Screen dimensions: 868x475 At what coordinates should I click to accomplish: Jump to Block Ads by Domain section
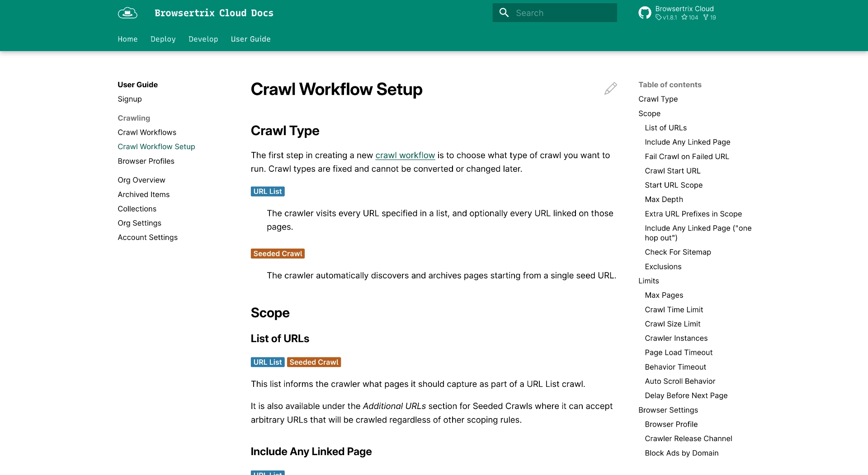[x=681, y=453]
